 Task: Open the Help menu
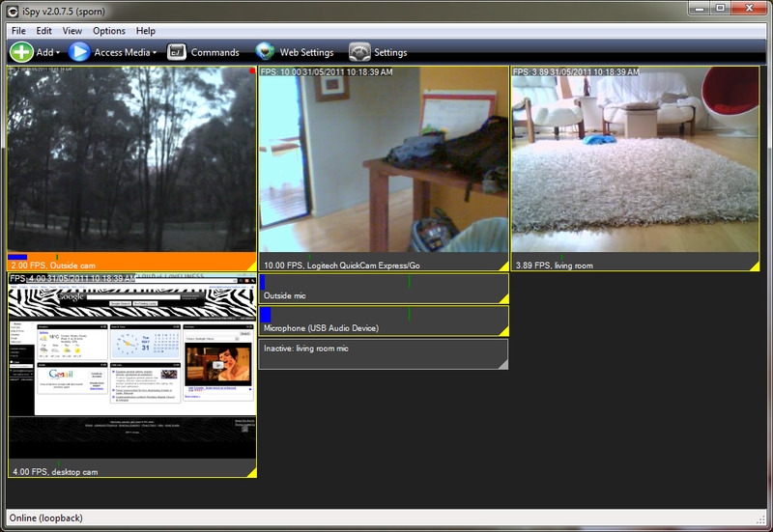146,31
